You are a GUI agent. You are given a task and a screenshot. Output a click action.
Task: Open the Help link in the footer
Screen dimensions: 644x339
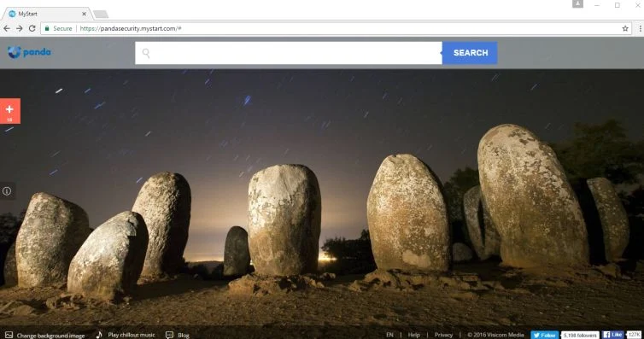pyautogui.click(x=413, y=335)
